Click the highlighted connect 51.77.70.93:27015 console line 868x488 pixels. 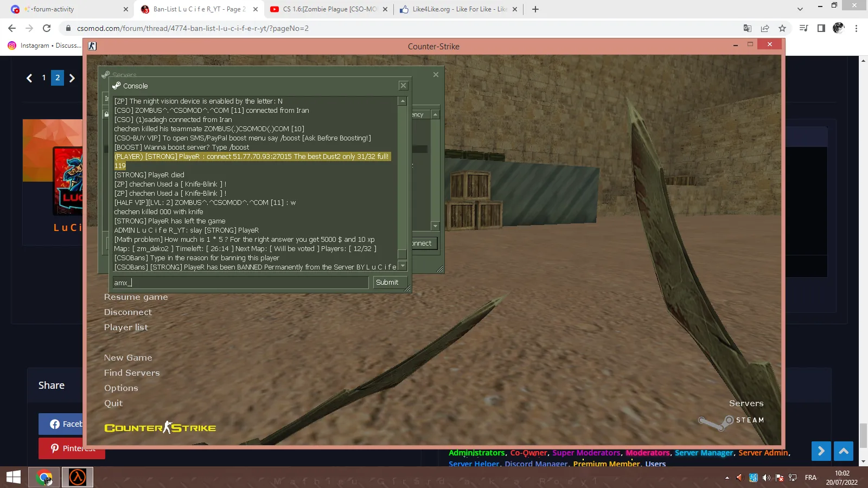coord(252,161)
